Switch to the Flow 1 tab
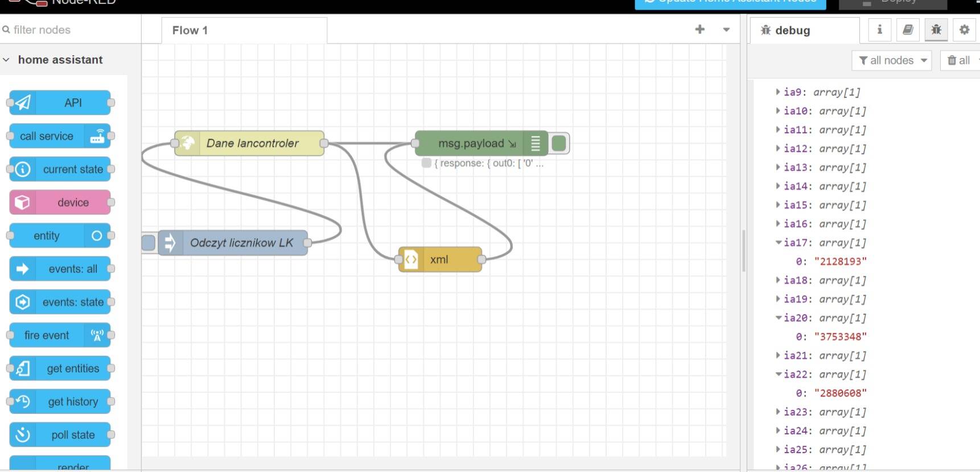 tap(244, 30)
